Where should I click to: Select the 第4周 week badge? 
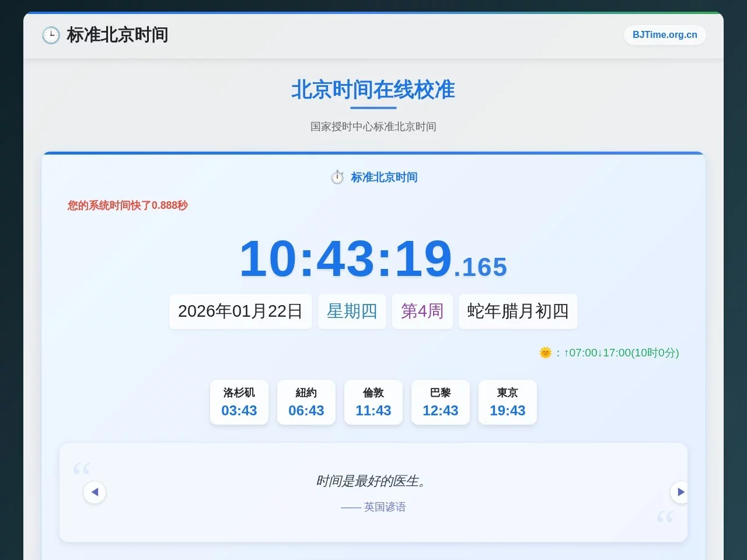[422, 311]
